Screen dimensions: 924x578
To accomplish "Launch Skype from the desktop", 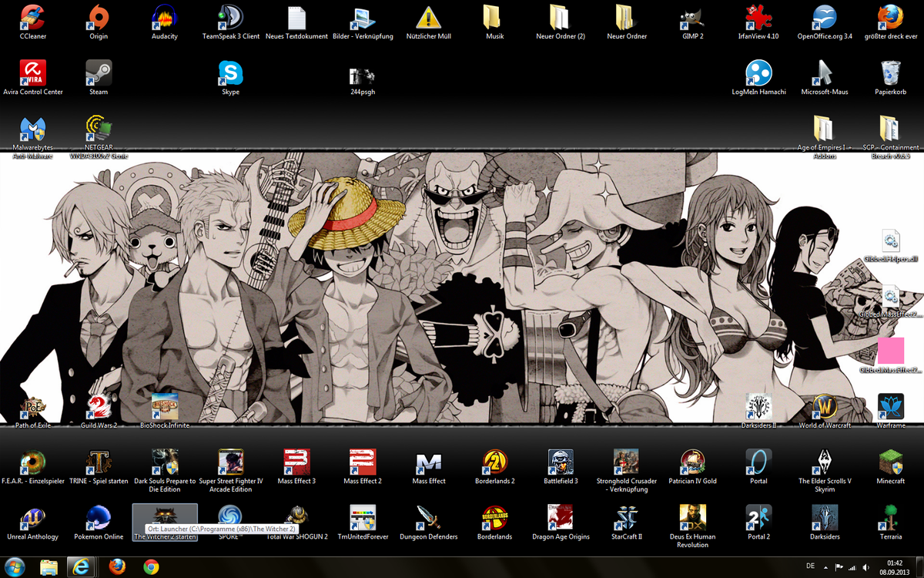I will [231, 72].
